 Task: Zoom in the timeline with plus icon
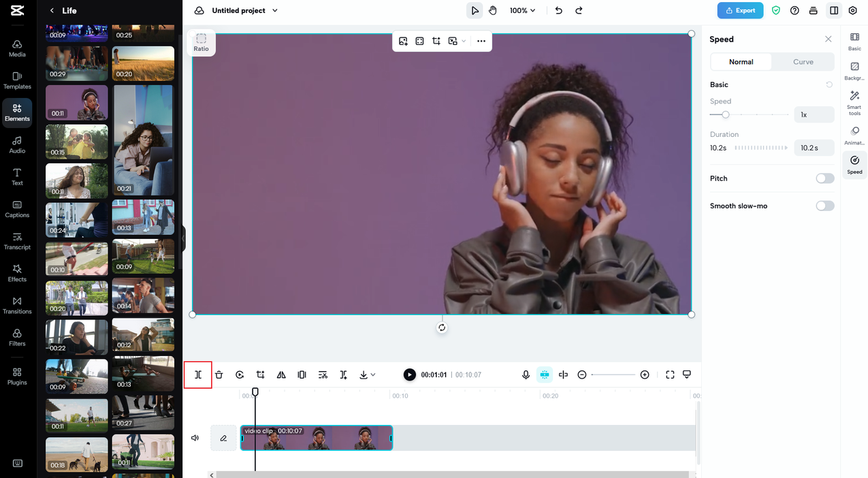pos(645,375)
